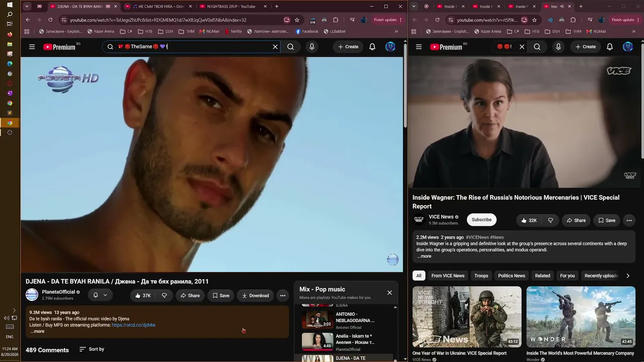Save the DJENA video to playlist
Screen dimensions: 644x362
pos(220,296)
